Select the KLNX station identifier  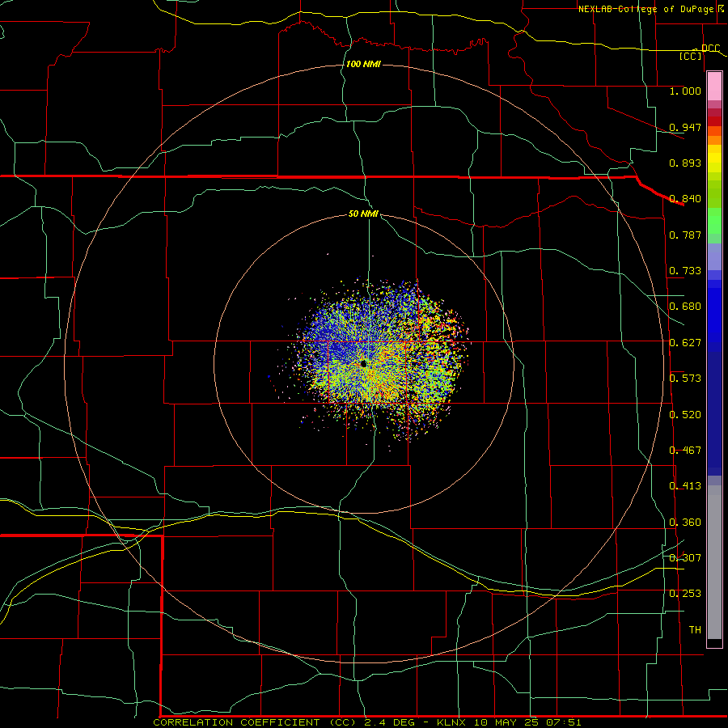(x=452, y=722)
